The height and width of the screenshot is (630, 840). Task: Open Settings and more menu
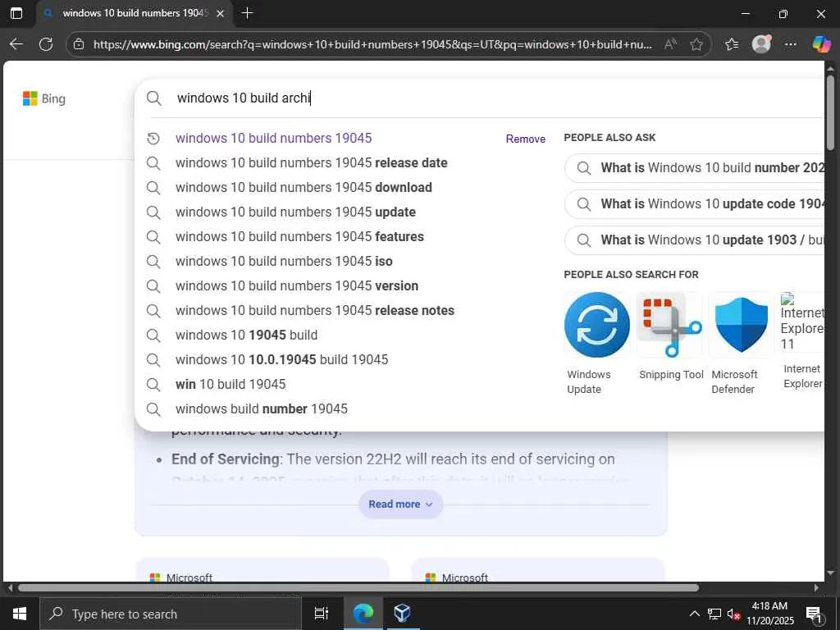pyautogui.click(x=791, y=44)
